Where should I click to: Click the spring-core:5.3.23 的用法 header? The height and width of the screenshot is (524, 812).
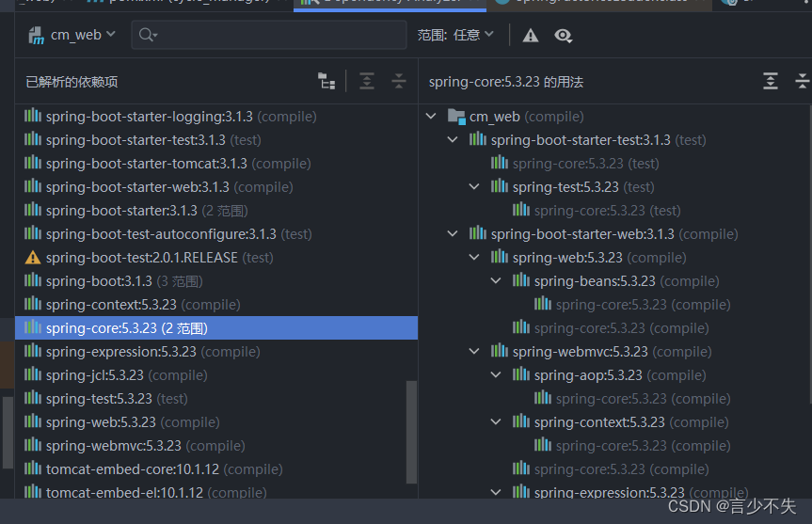tap(506, 82)
